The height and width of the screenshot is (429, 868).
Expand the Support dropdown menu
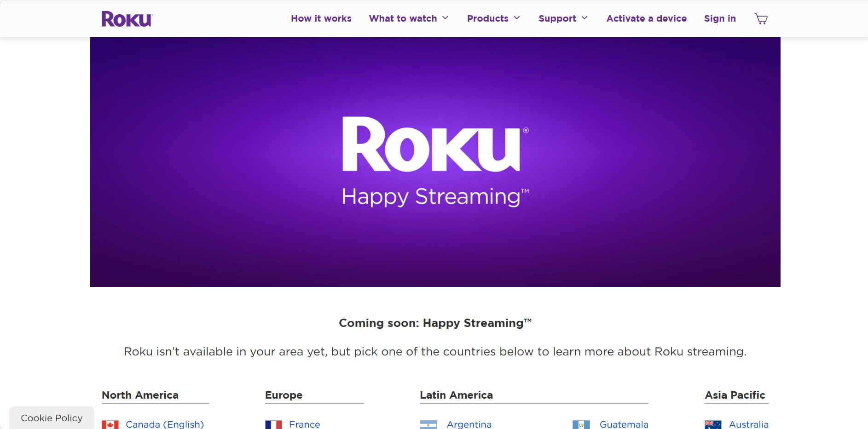pyautogui.click(x=563, y=18)
